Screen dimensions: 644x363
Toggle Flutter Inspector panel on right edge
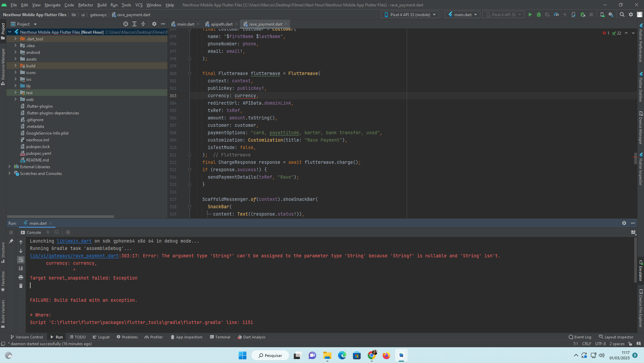(641, 169)
